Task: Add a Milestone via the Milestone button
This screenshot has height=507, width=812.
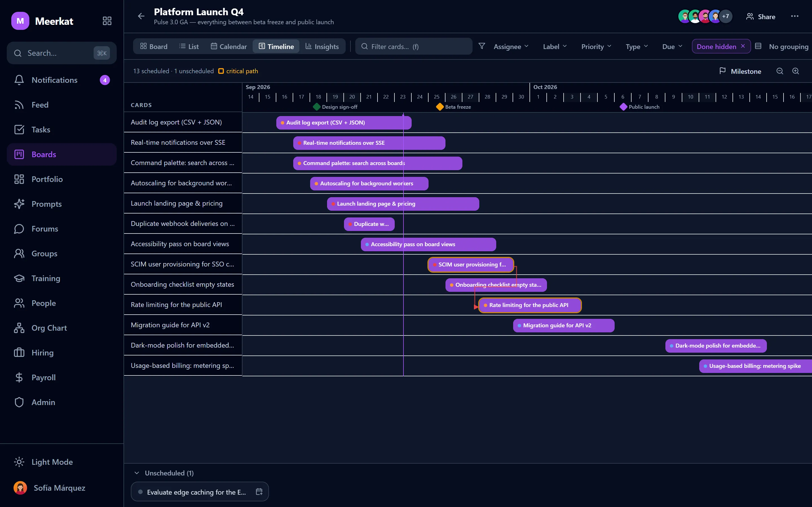Action: click(x=740, y=71)
